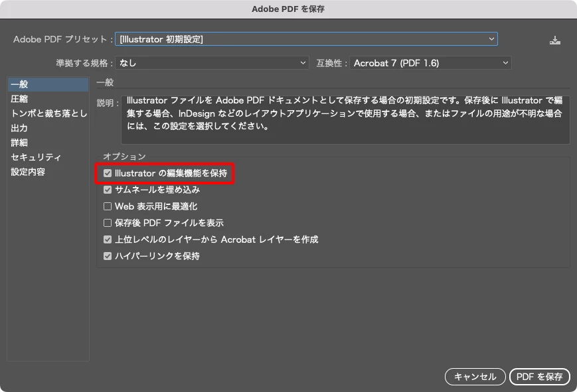Go to the 出力 section
577x392 pixels.
pos(48,128)
